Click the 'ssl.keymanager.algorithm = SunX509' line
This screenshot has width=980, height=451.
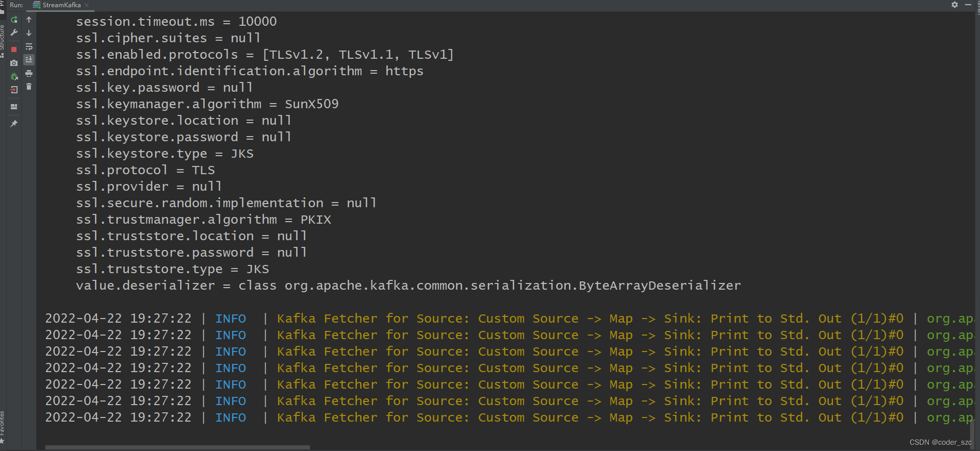(x=207, y=104)
